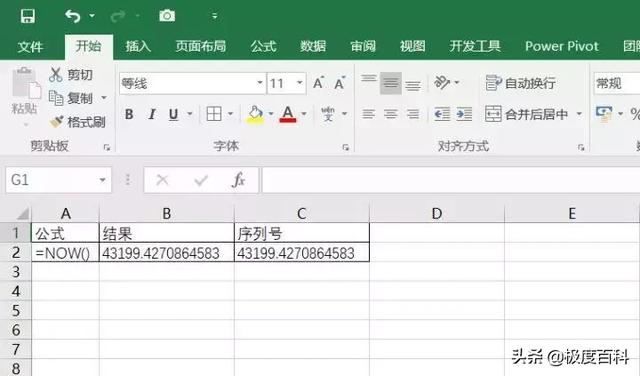Click the Undo arrow icon
This screenshot has width=640, height=376.
coord(73,16)
